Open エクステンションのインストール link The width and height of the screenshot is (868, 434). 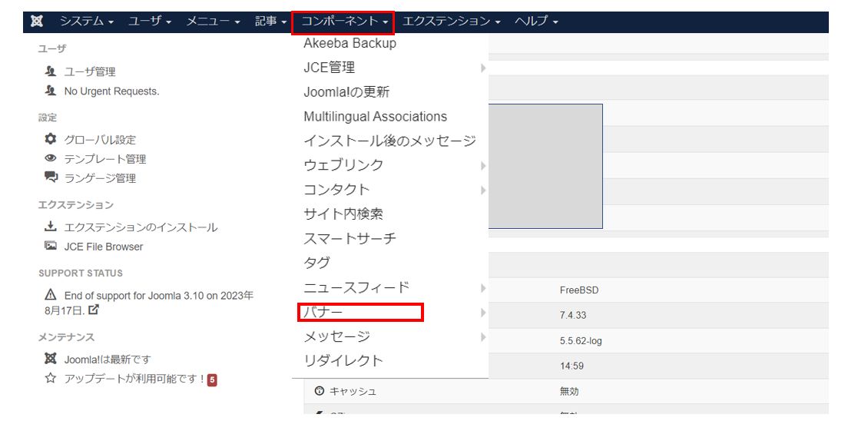pos(141,227)
